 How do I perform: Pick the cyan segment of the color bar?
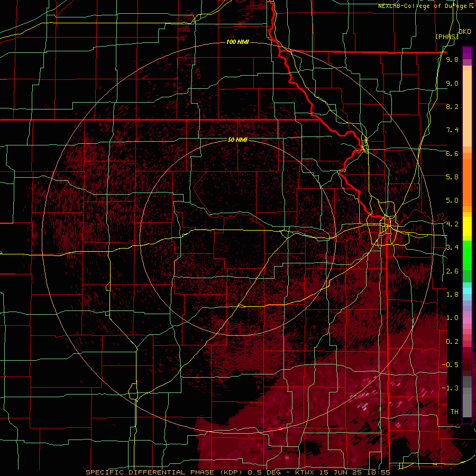click(467, 290)
